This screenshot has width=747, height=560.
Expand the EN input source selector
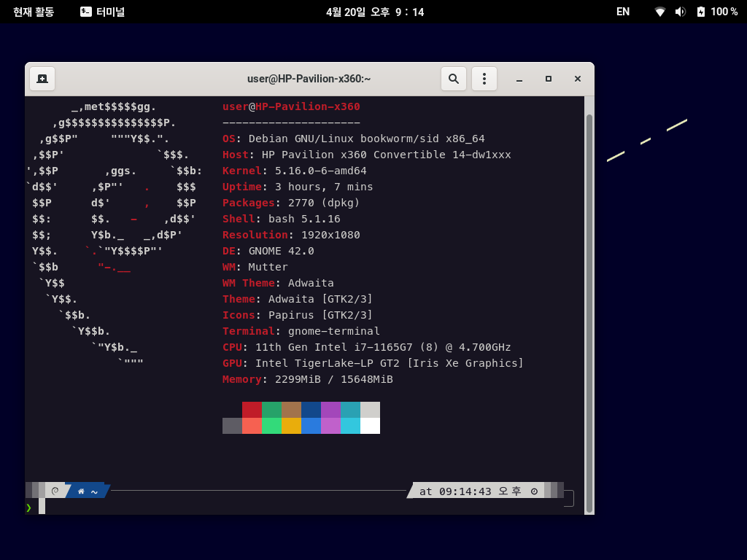tap(622, 12)
